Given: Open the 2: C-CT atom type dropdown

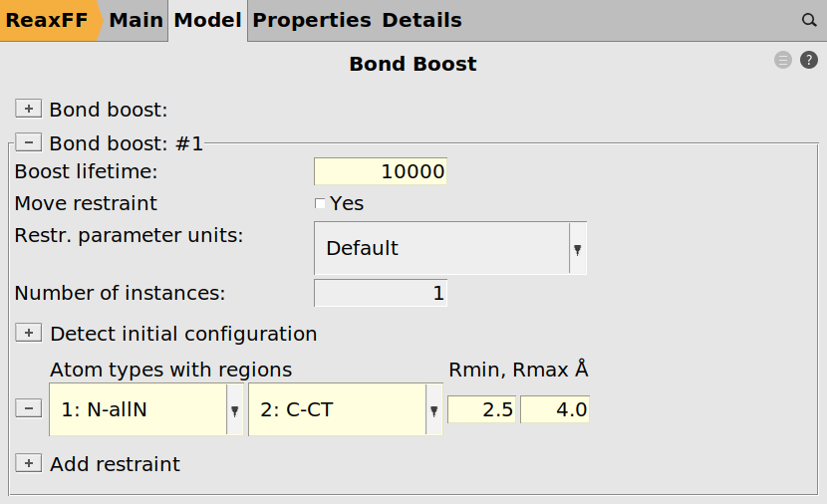Looking at the screenshot, I should [x=345, y=409].
